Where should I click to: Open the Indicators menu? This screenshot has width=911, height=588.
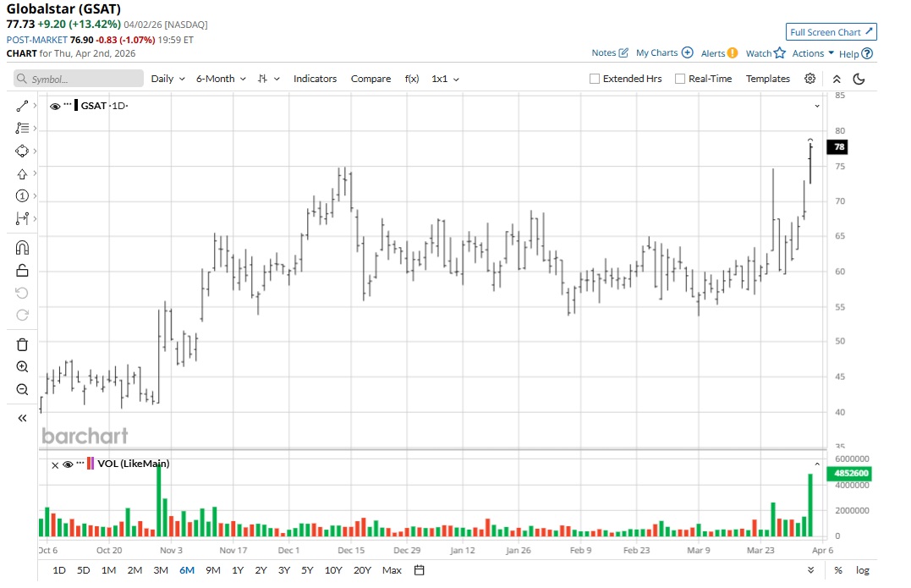coord(315,79)
